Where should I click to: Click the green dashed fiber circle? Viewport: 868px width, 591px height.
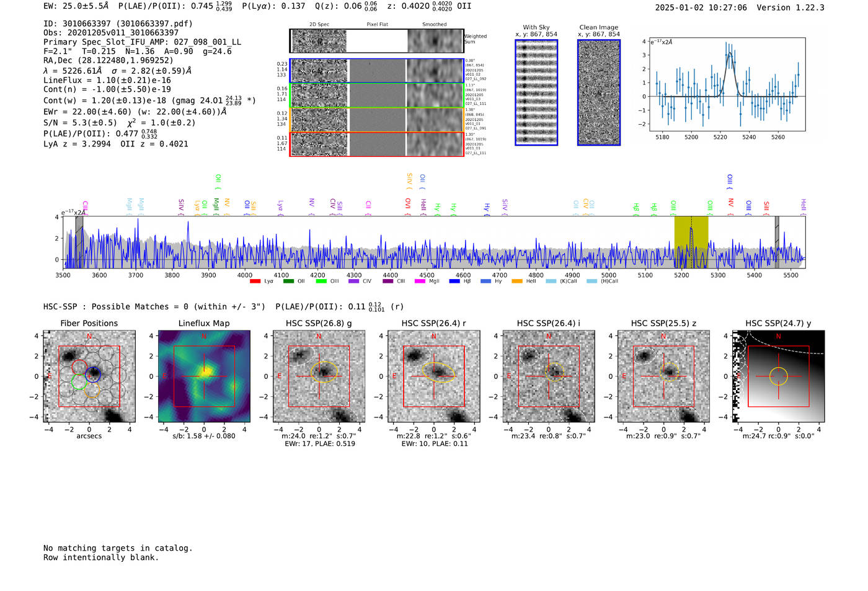click(79, 381)
